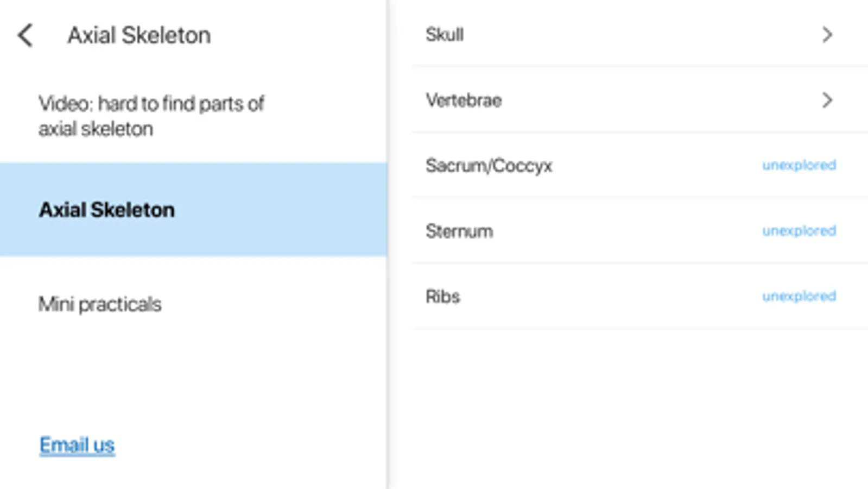868x489 pixels.
Task: Expand Vertebrae using its right chevron
Action: pos(827,101)
